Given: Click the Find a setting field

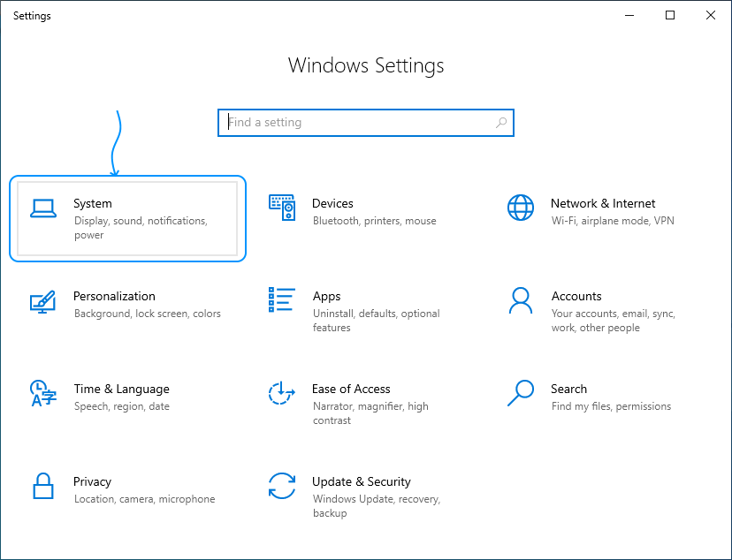Looking at the screenshot, I should pyautogui.click(x=366, y=123).
